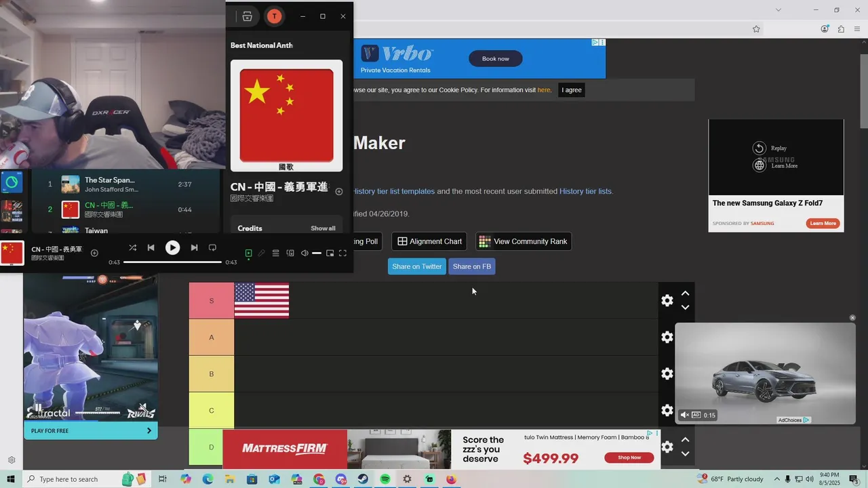Click Mattress Firm Shop Now button
The width and height of the screenshot is (868, 488).
(x=629, y=457)
